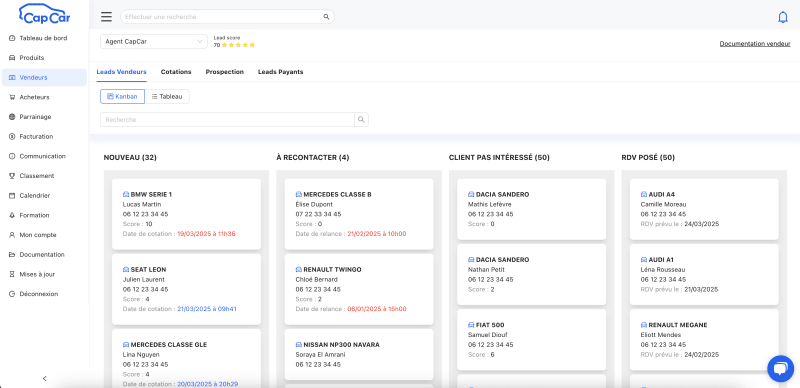Click the CLIENT PAS INTÉRESSÉ (50) header
Image resolution: width=800 pixels, height=388 pixels.
[499, 158]
